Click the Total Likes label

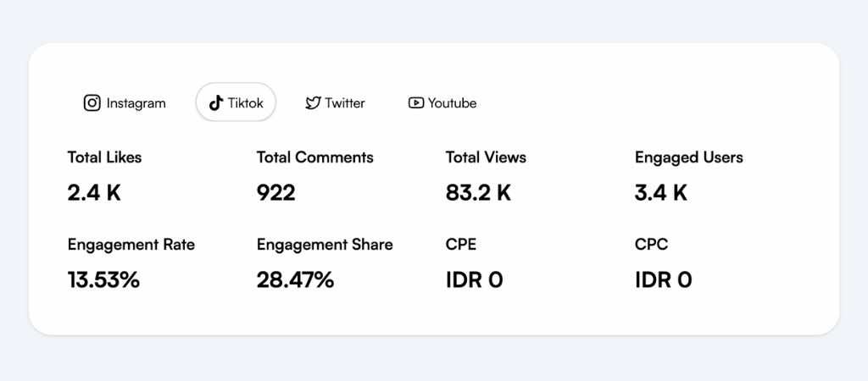(104, 157)
